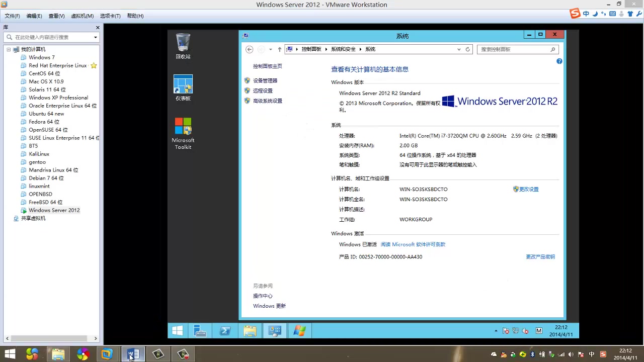Viewport: 644px width, 362px height.
Task: Go up one level with the up arrow
Action: 280,49
